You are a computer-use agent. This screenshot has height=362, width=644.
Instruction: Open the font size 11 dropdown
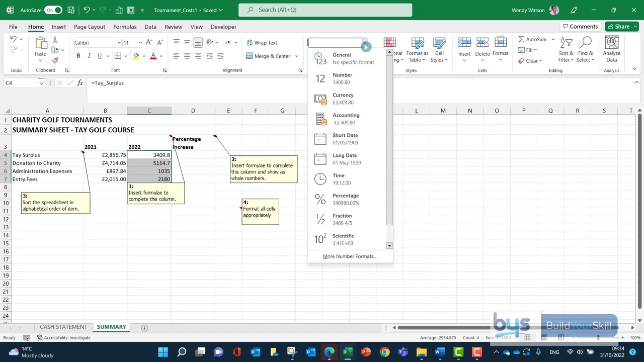click(140, 43)
